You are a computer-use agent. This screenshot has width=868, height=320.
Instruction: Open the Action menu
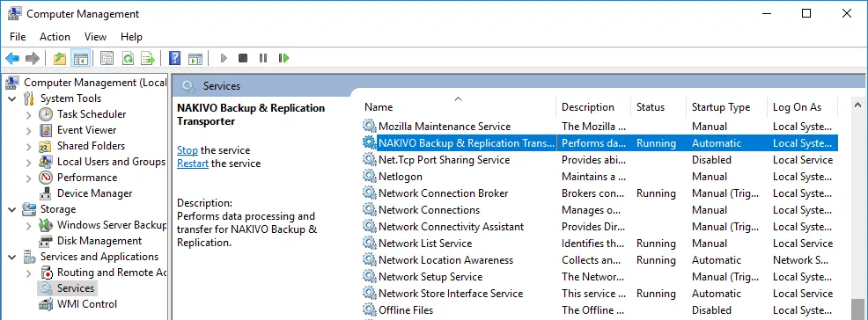(x=55, y=37)
